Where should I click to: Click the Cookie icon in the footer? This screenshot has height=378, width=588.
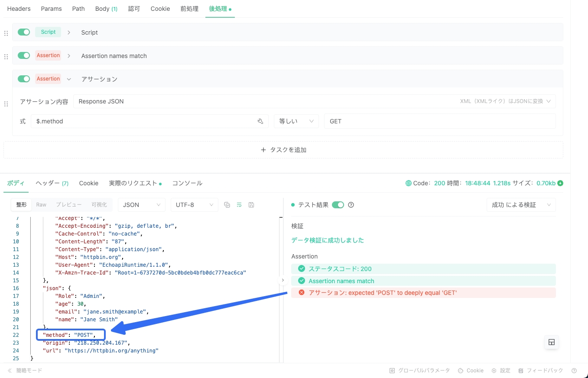pos(460,371)
